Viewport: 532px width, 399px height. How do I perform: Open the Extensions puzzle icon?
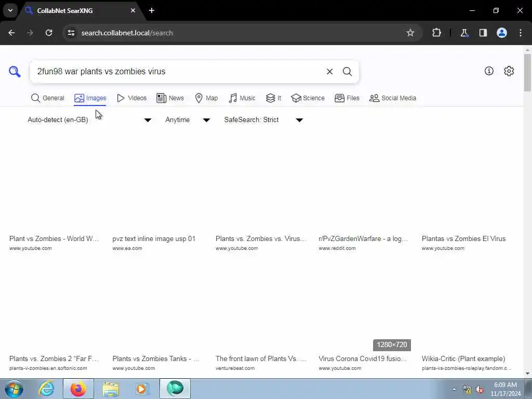tap(436, 33)
